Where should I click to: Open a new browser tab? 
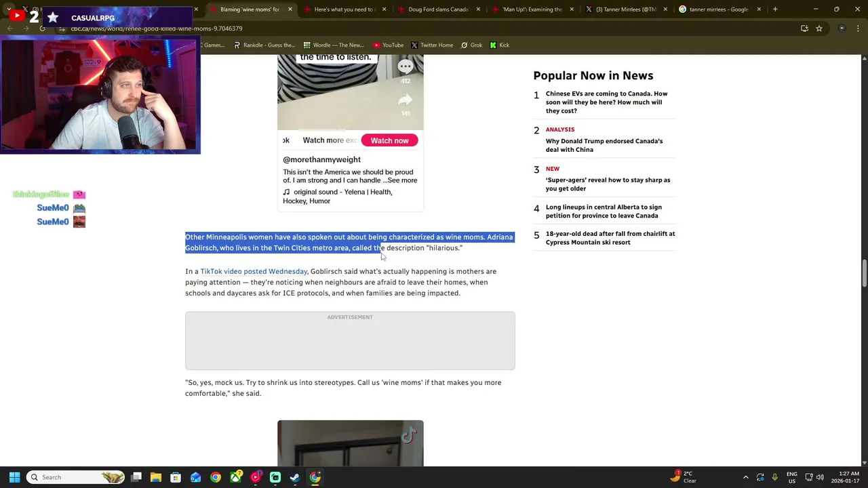tap(775, 9)
